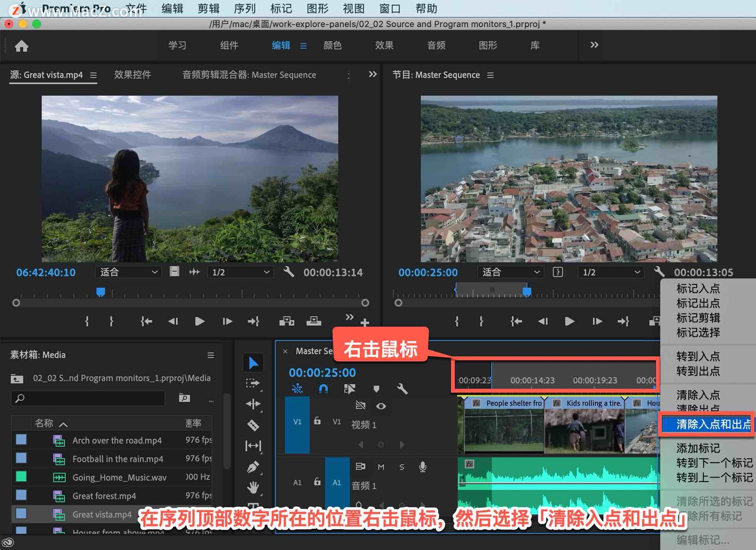
Task: Open source monitor zoom level dropdown
Action: (x=128, y=272)
